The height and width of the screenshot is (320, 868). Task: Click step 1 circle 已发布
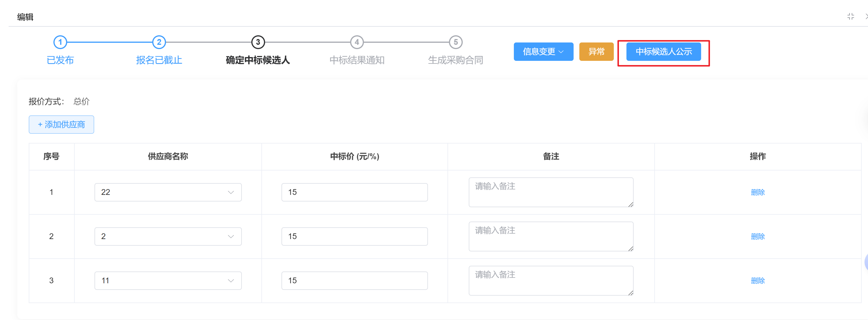click(60, 42)
